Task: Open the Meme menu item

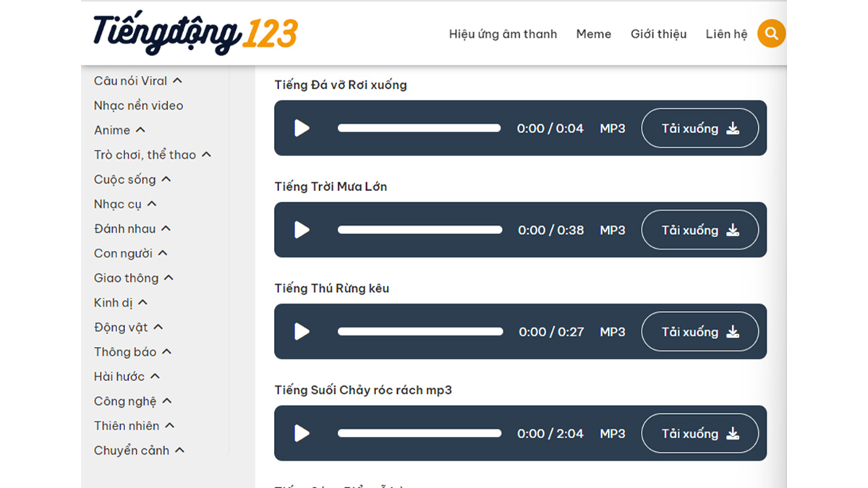Action: click(594, 34)
